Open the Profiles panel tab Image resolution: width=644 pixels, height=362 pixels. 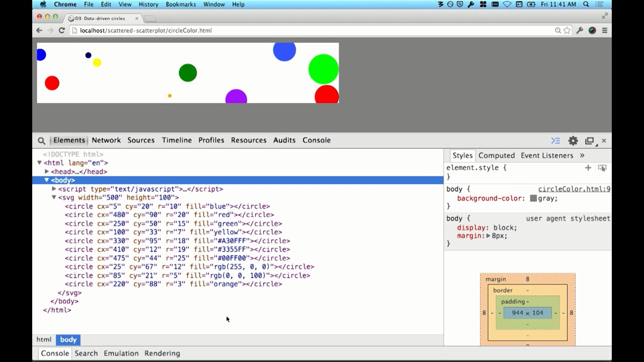coord(211,140)
